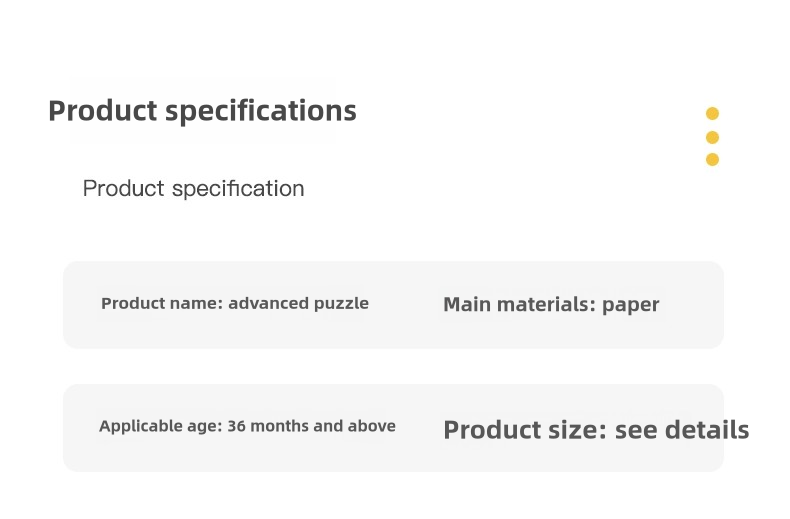This screenshot has height=519, width=790.
Task: Select the bold "Product specifications" heading
Action: tap(202, 110)
